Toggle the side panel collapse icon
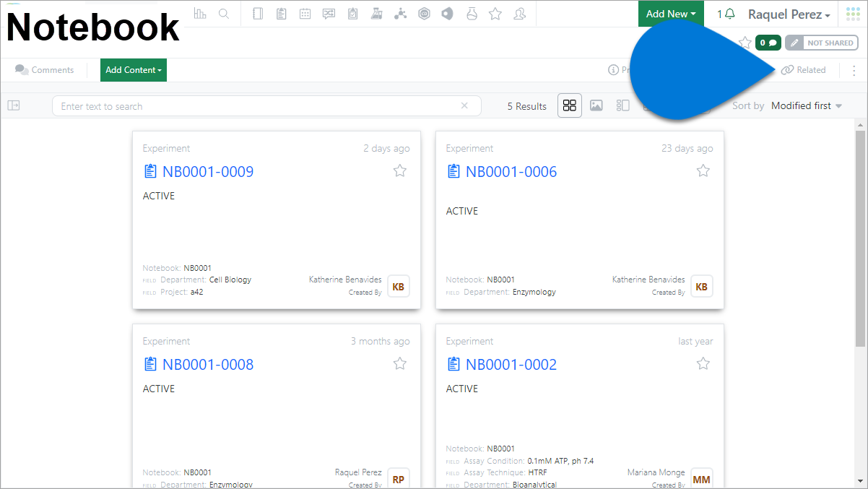Viewport: 868px width, 489px height. point(14,105)
